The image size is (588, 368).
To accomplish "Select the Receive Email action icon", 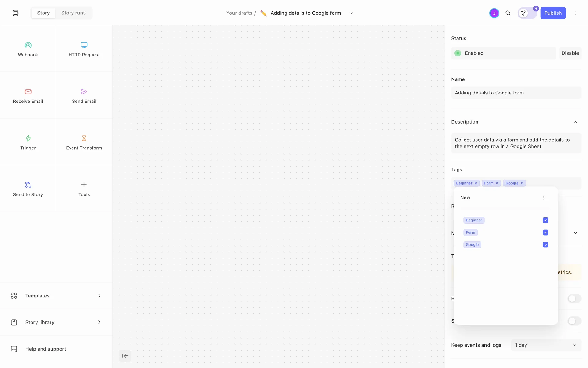I will (28, 92).
